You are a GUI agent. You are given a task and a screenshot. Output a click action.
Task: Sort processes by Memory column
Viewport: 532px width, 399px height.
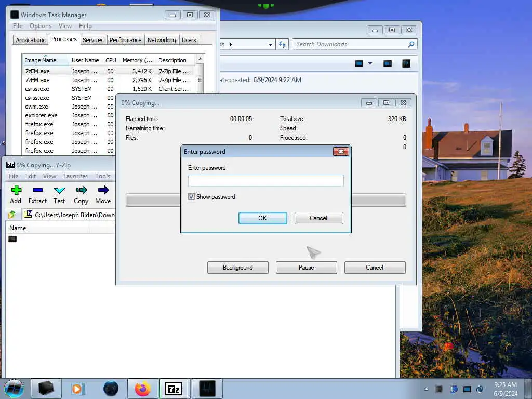pos(137,60)
